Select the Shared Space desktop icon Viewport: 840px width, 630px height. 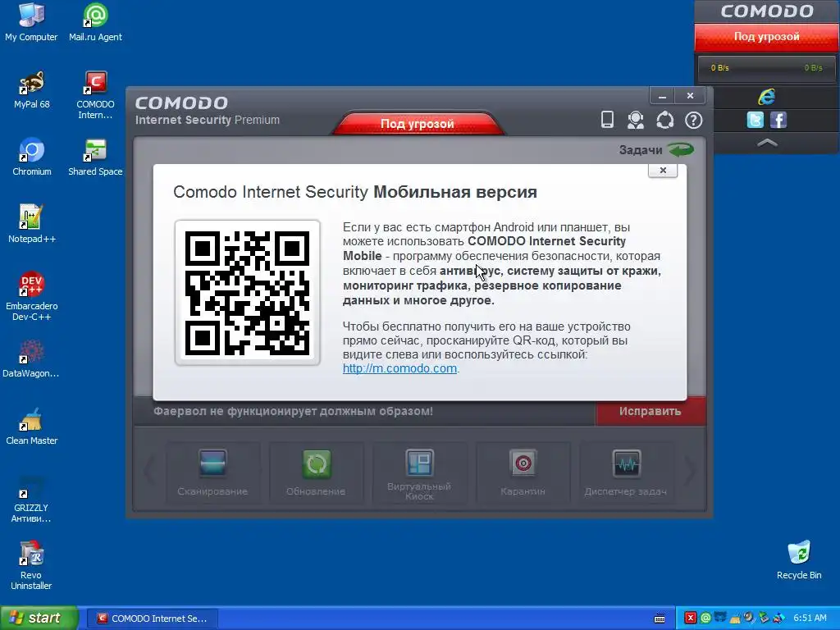tap(95, 157)
